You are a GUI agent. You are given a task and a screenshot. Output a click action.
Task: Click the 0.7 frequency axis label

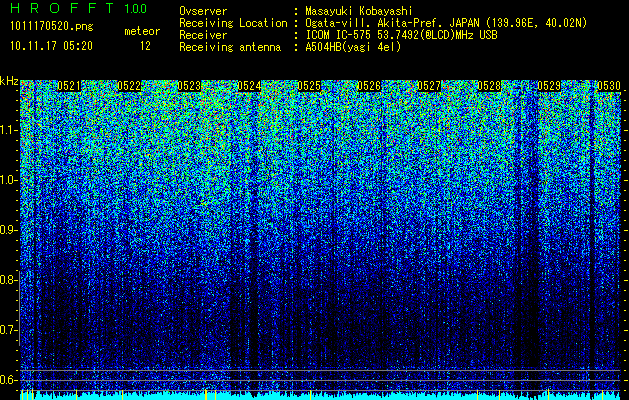(x=8, y=330)
